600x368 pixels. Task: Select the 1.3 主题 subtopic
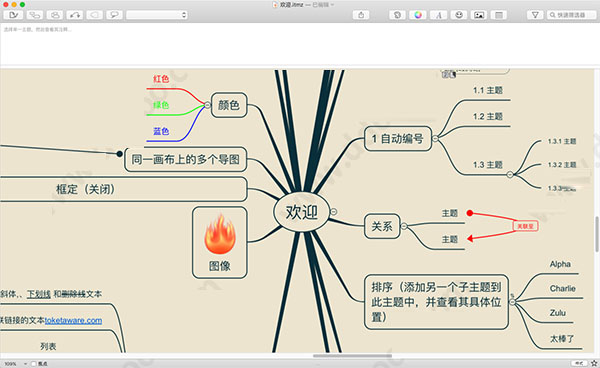[488, 165]
